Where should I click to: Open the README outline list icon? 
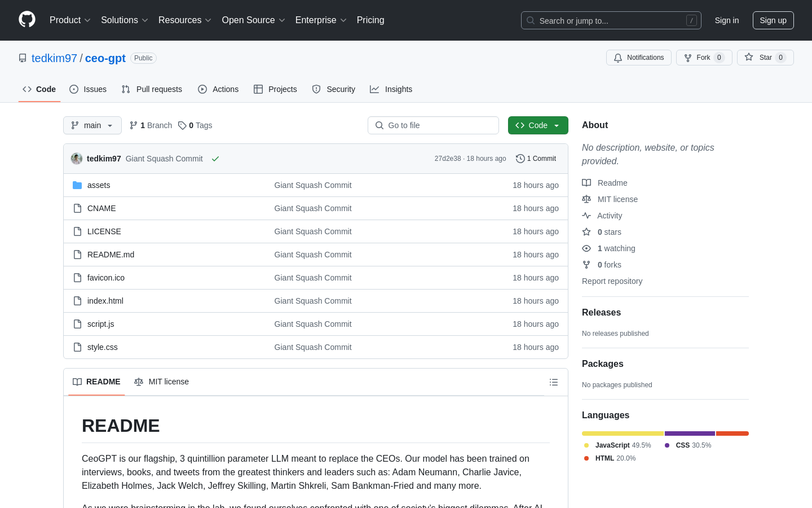pyautogui.click(x=554, y=382)
